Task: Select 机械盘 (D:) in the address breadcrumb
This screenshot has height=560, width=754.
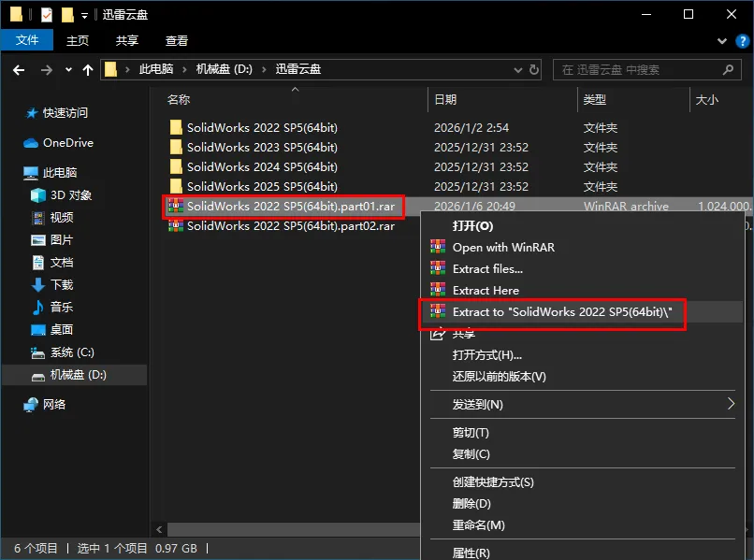Action: [x=224, y=69]
